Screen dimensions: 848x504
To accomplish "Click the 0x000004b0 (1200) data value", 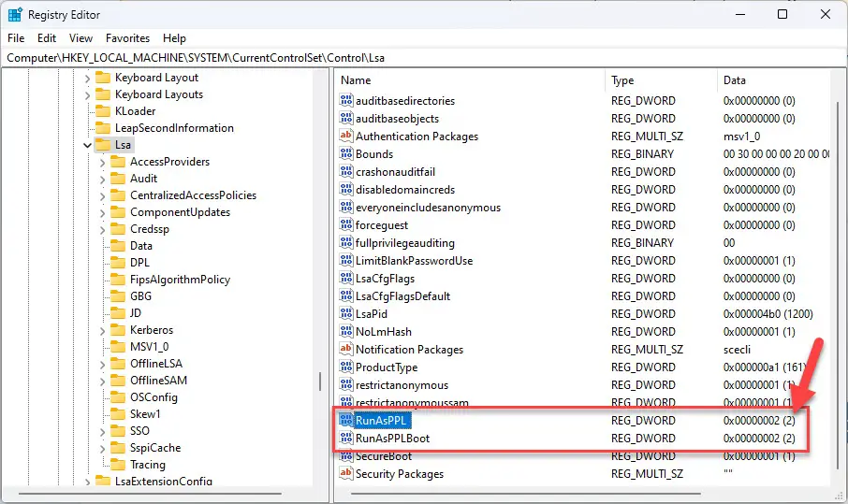I will point(768,314).
